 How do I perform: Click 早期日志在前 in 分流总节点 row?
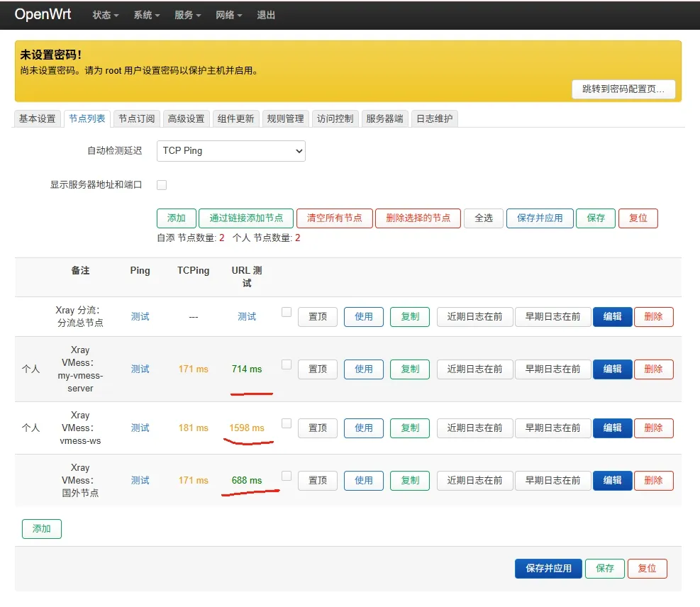pyautogui.click(x=552, y=317)
